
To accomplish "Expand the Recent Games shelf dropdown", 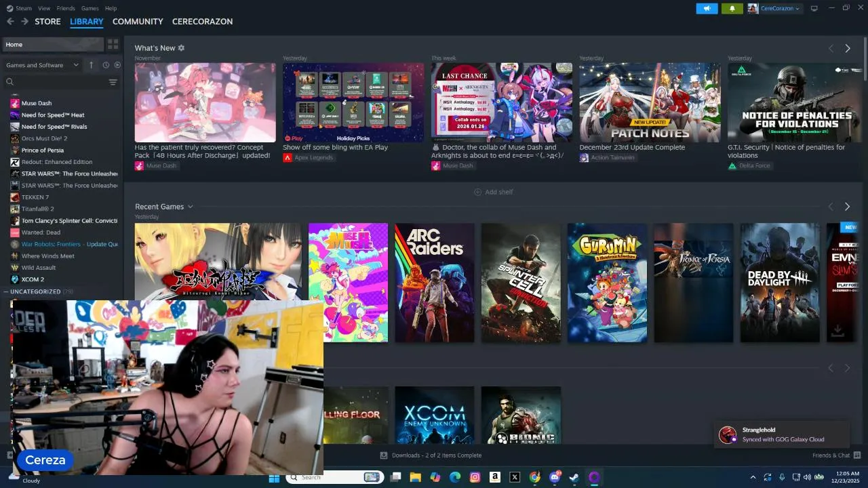I will 191,207.
